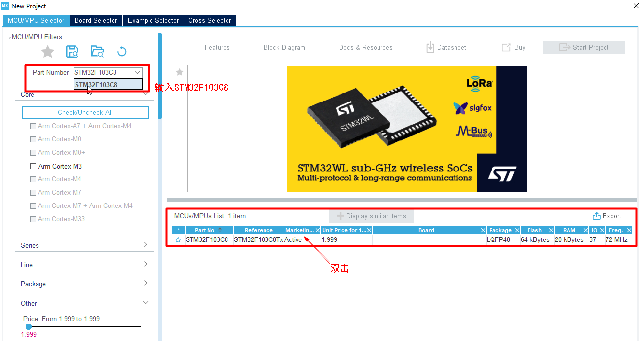Click the Buy external link icon
Image resolution: width=644 pixels, height=341 pixels.
(506, 47)
